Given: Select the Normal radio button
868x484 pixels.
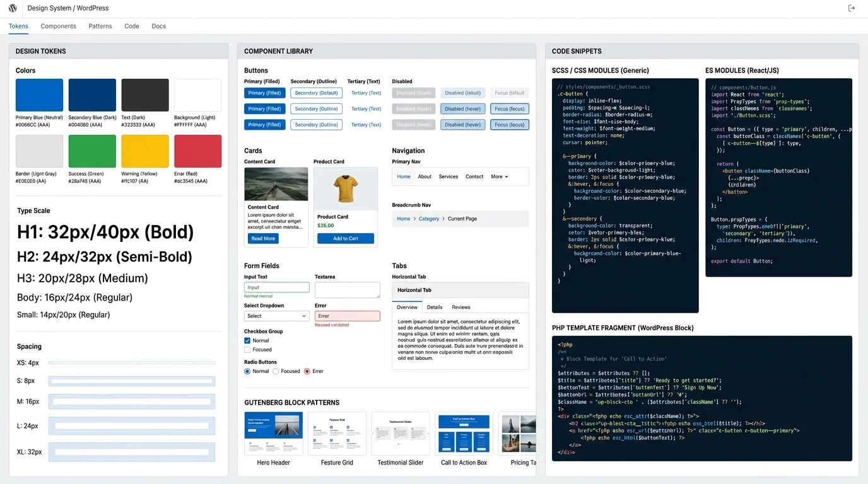Looking at the screenshot, I should coord(247,371).
